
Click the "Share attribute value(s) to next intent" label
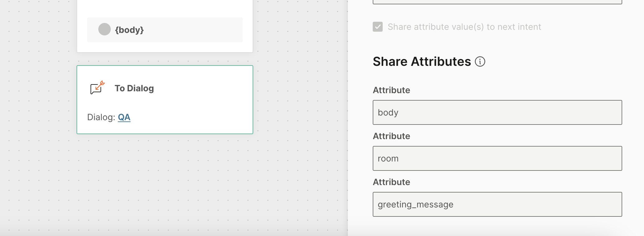(x=464, y=27)
